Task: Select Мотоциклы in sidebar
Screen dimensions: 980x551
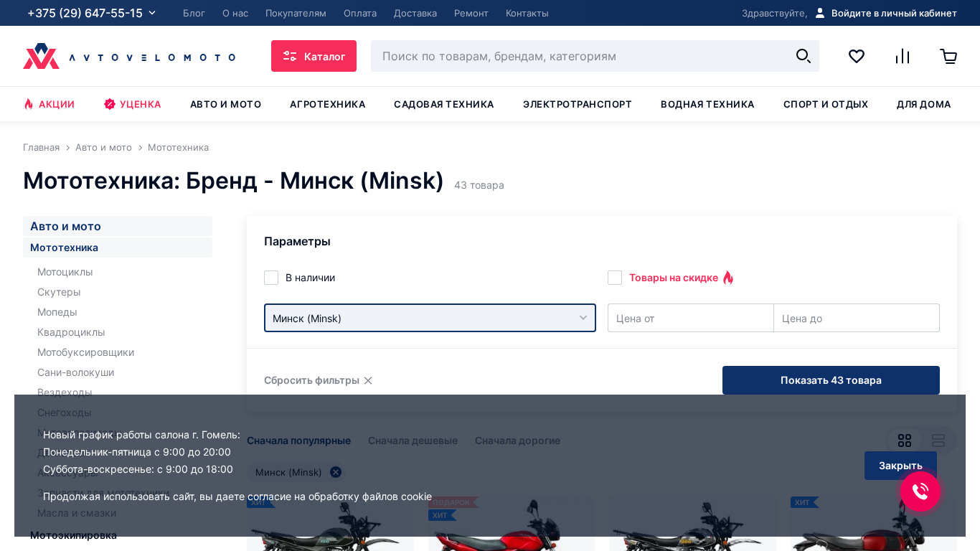Action: click(x=65, y=272)
